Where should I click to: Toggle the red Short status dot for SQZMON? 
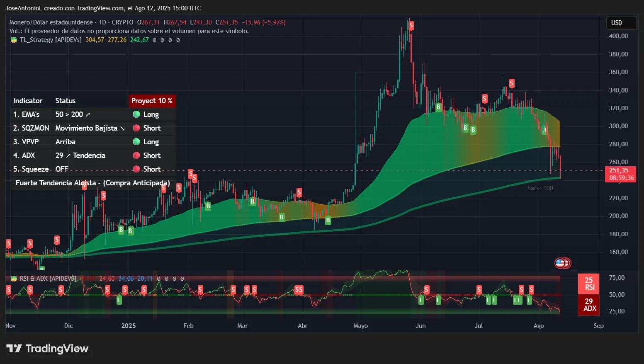136,128
